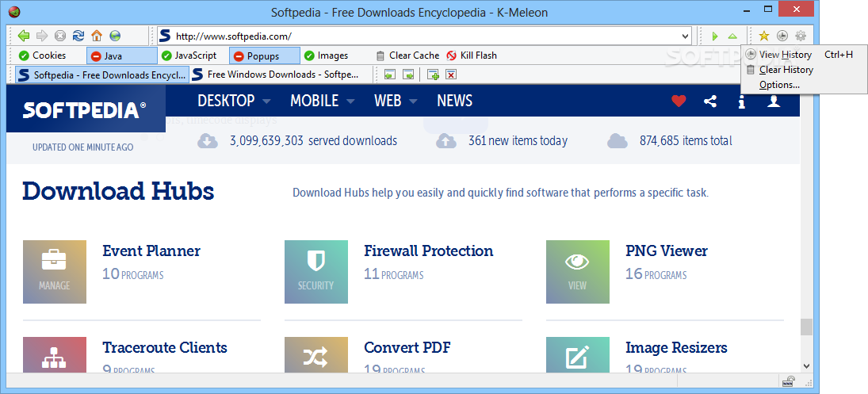The image size is (868, 394).
Task: Open a new tab with the green plus icon
Action: tap(433, 75)
